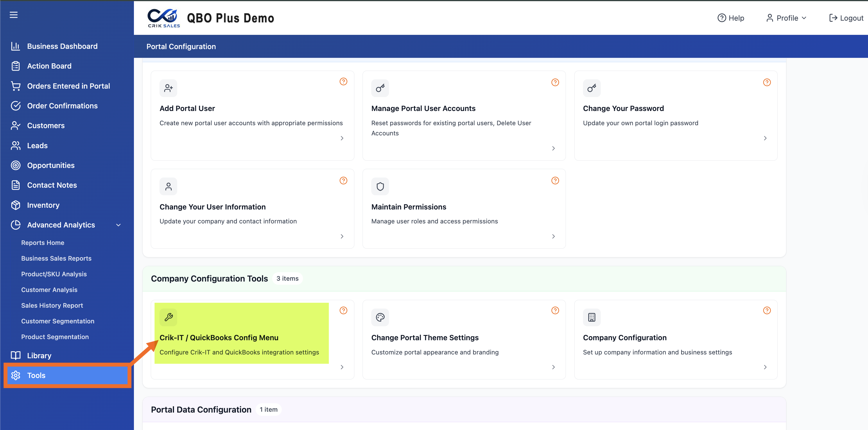
Task: Open Change Your Password via its arrow
Action: tap(765, 138)
